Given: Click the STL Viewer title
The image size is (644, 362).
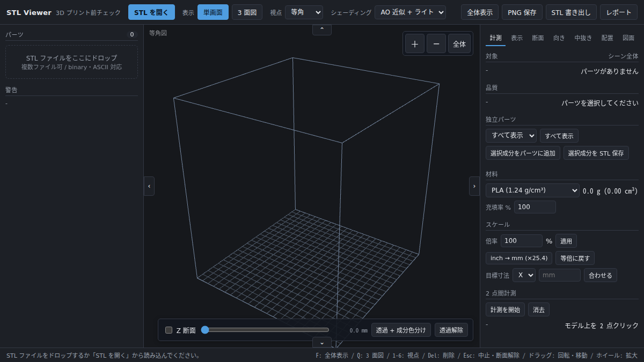Looking at the screenshot, I should [x=29, y=12].
